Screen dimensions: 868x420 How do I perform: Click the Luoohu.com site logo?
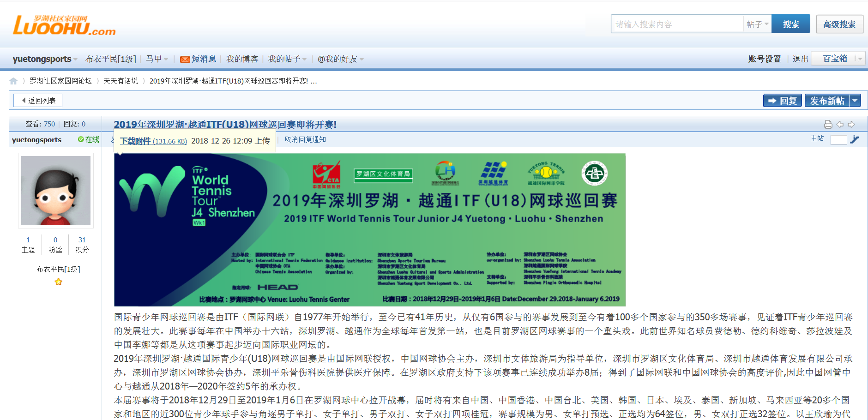click(x=64, y=26)
